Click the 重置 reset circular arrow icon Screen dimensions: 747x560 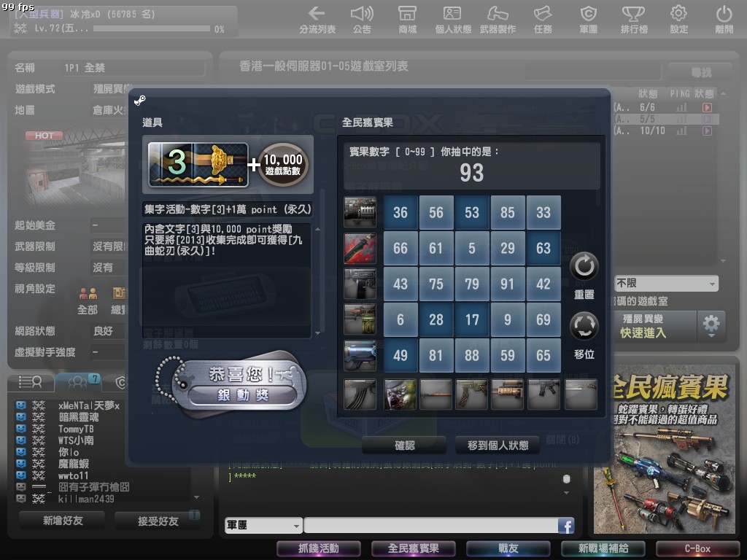pos(584,266)
